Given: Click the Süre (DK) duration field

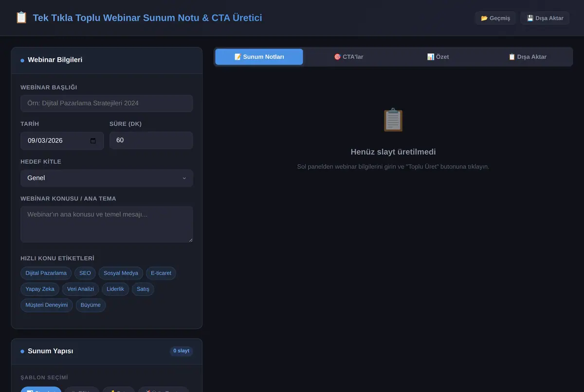Looking at the screenshot, I should pyautogui.click(x=151, y=141).
